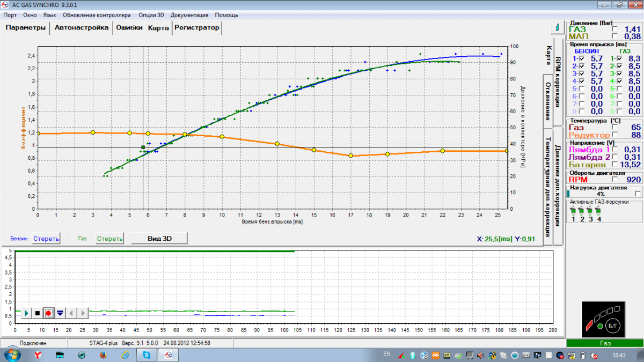Click the yellow map point at 13 ms
Viewport: 644px width, 362px height.
point(277,144)
